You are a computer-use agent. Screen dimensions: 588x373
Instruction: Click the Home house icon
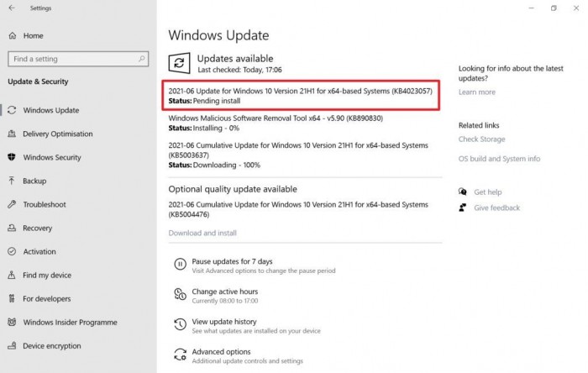tap(13, 35)
